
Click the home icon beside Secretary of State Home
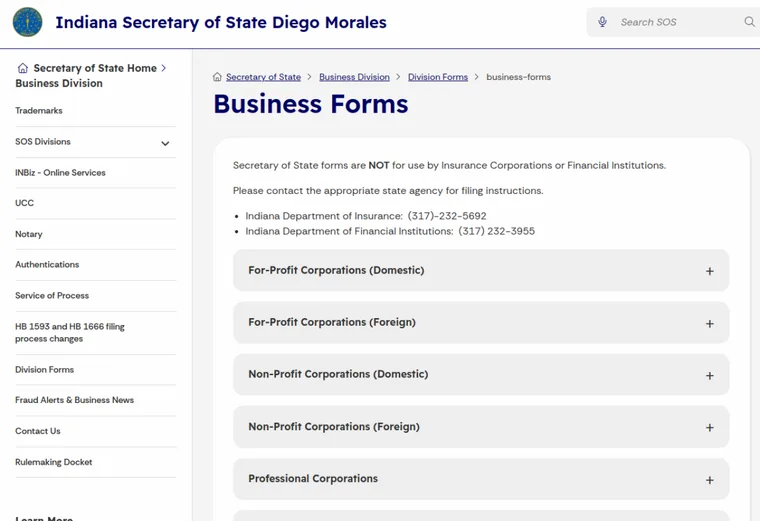(23, 68)
